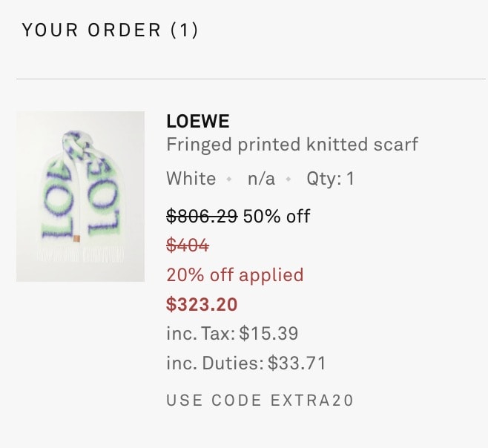Click the inc. Tax: $15.39 line
The image size is (488, 448).
(232, 334)
